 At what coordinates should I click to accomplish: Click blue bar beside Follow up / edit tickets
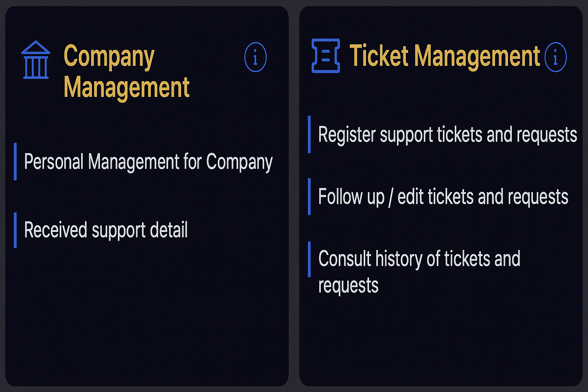(309, 196)
